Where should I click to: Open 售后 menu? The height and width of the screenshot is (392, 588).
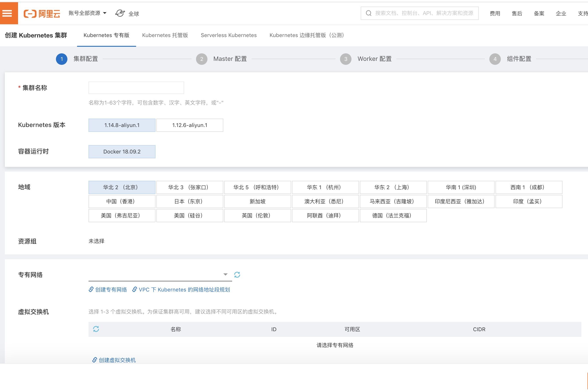click(x=517, y=13)
